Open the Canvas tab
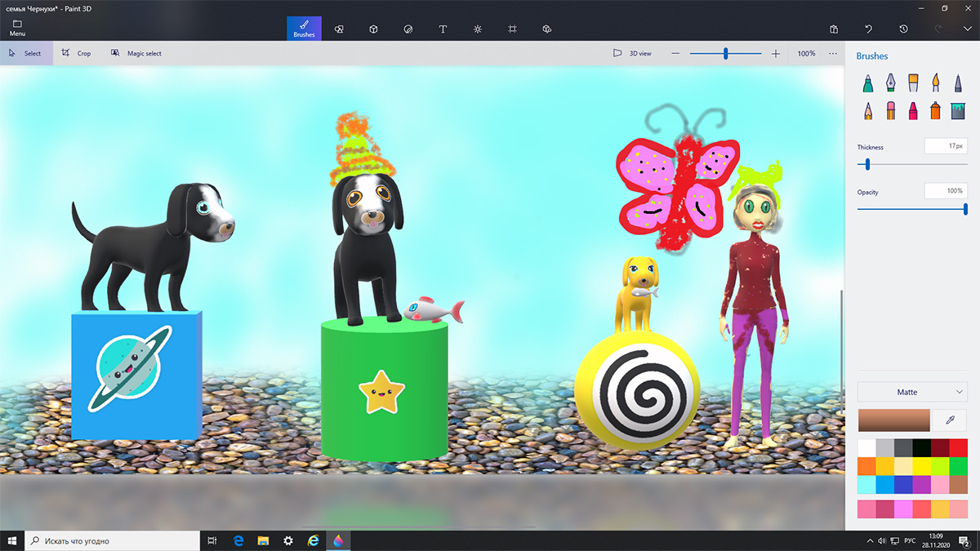Image resolution: width=980 pixels, height=551 pixels. click(512, 29)
